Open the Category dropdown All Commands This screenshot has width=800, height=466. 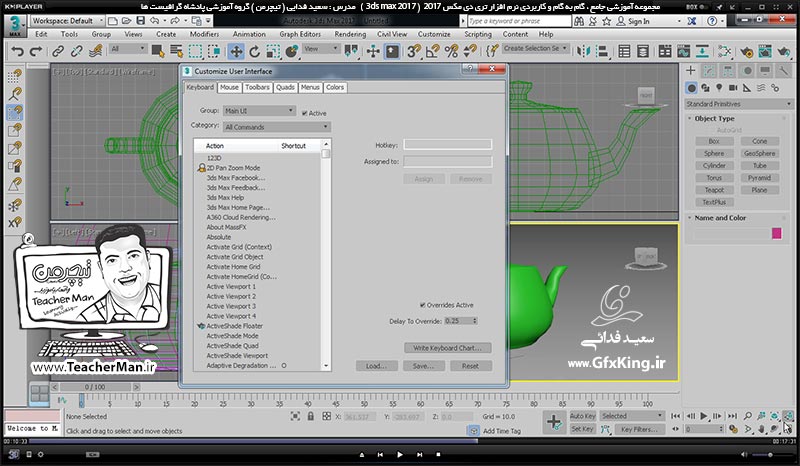(277, 127)
